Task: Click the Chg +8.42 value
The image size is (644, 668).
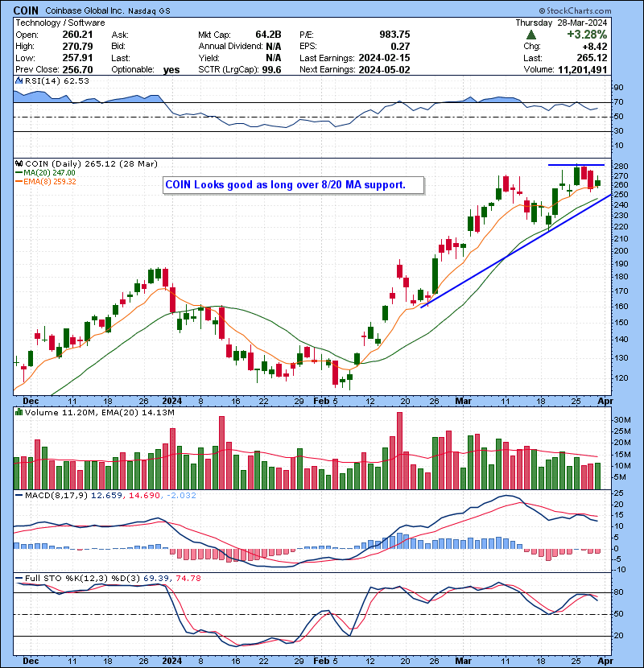Action: [x=594, y=46]
